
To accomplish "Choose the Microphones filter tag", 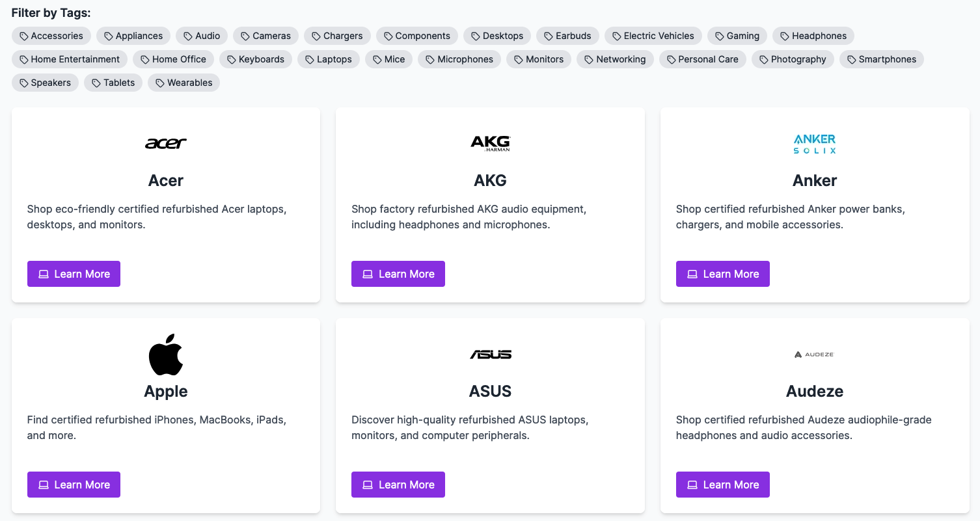I will 459,59.
